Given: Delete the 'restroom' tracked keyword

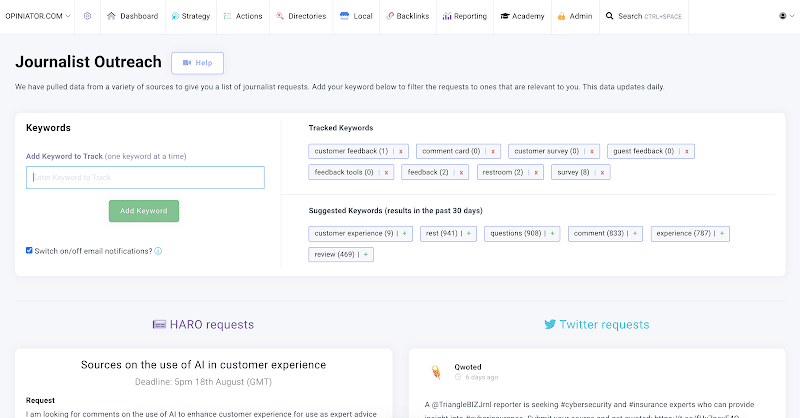Looking at the screenshot, I should coord(537,172).
